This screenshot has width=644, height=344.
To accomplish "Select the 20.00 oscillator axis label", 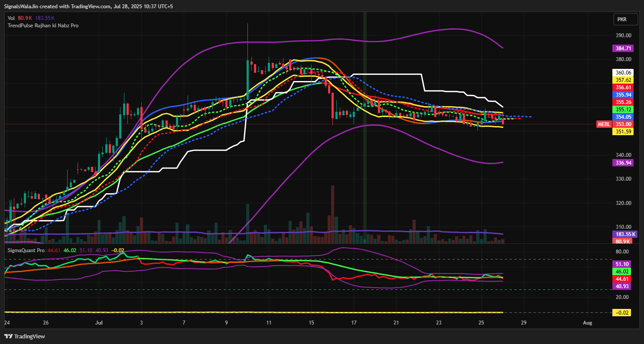I will tap(623, 297).
